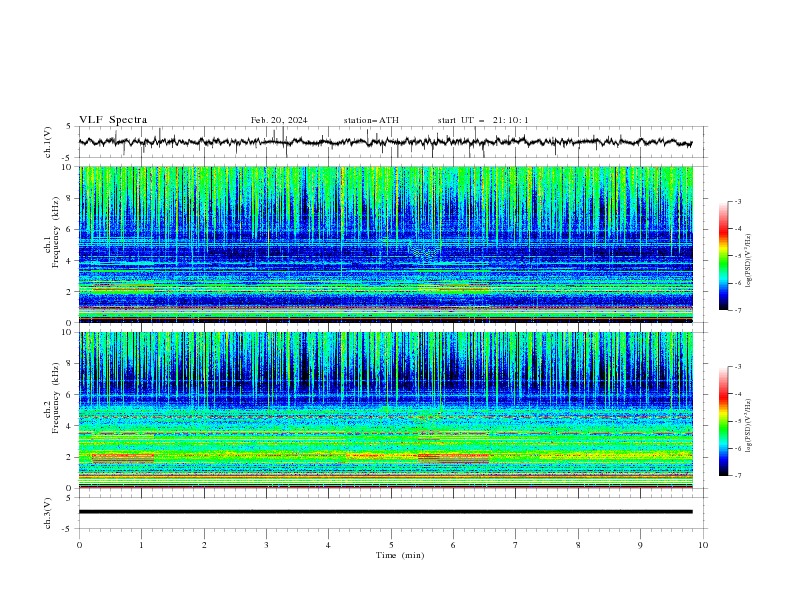
Task: Click time axis tick label "9"
Action: click(640, 545)
